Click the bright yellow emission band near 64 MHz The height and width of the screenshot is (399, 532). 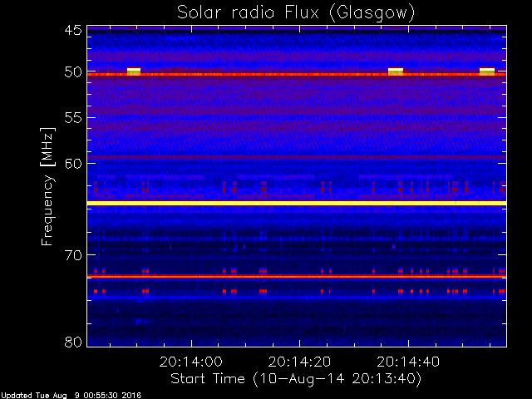[297, 203]
